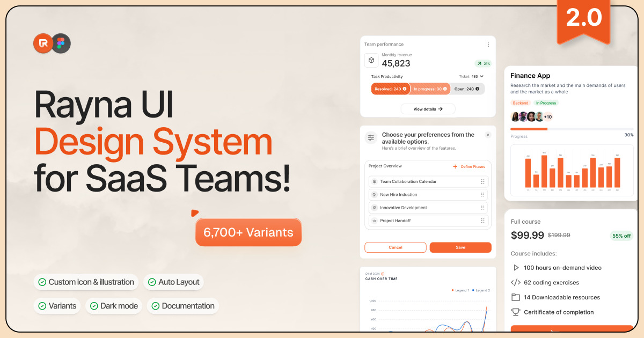Screen dimensions: 644x338
Task: Open the Team performance three-dot menu
Action: 488,45
